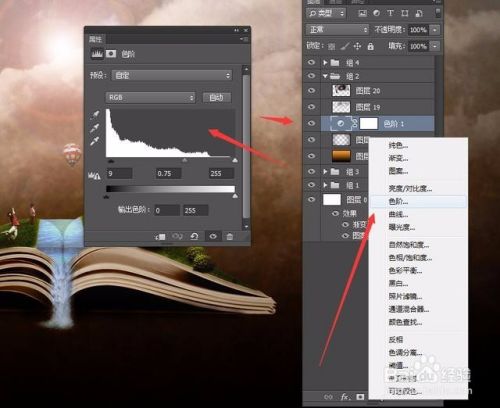Clip adjustment to layer below icon
This screenshot has height=408, width=500.
[160, 237]
